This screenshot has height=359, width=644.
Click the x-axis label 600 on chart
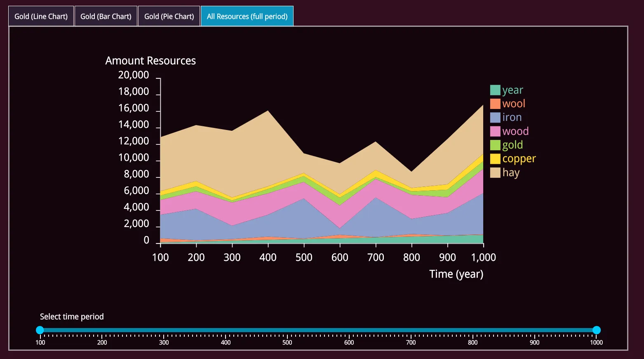click(x=340, y=257)
